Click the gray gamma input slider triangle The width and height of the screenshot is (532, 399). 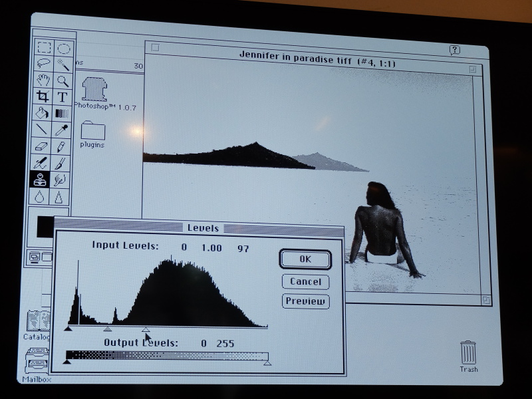108,329
